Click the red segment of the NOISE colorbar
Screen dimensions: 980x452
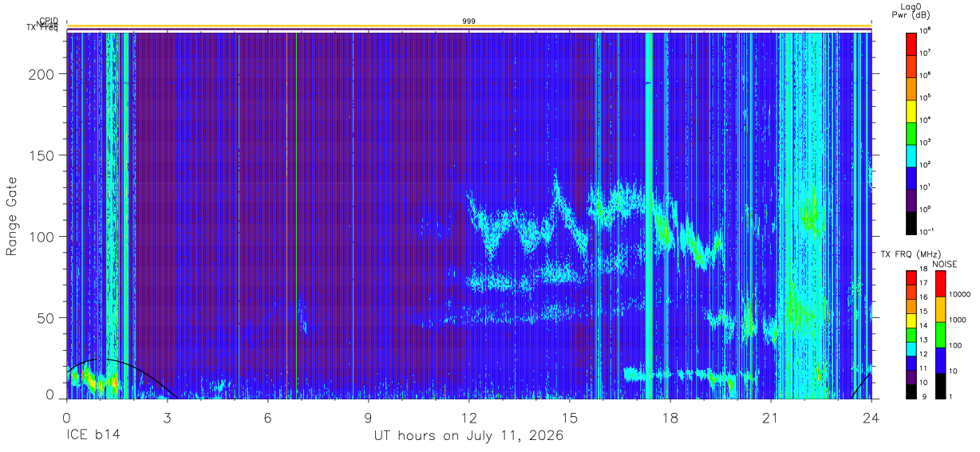click(x=940, y=284)
